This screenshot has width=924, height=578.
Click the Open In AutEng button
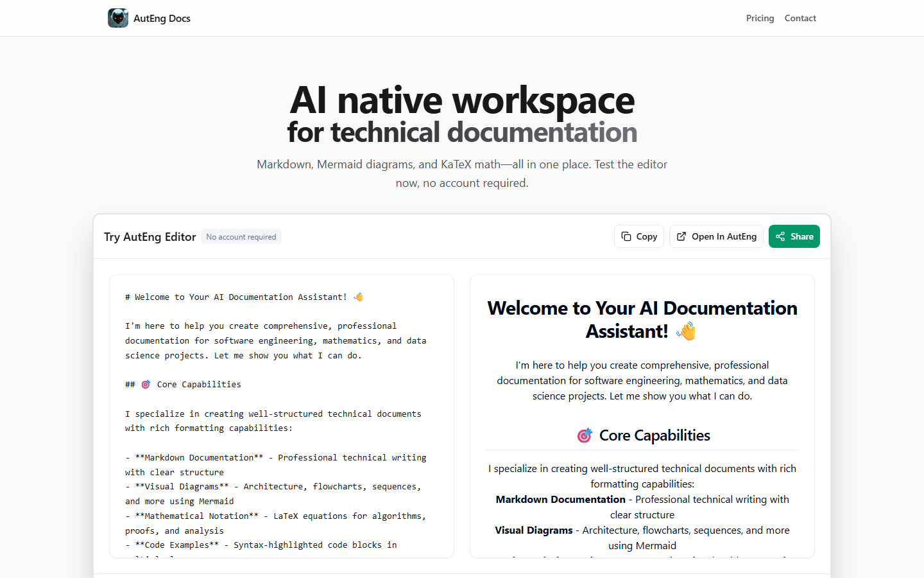tap(716, 236)
